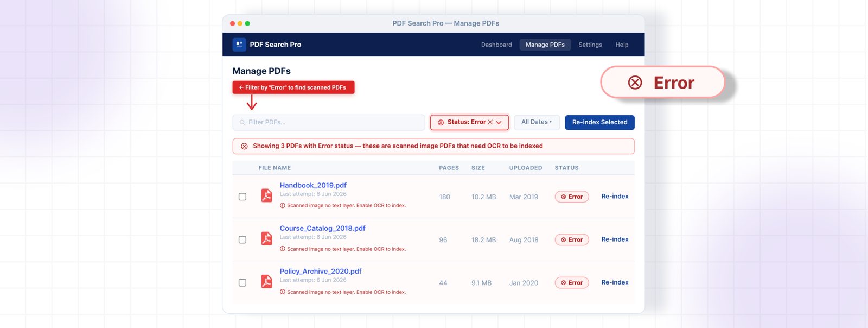Clear the Status: Error filter with X
This screenshot has height=328, width=868.
tap(490, 122)
